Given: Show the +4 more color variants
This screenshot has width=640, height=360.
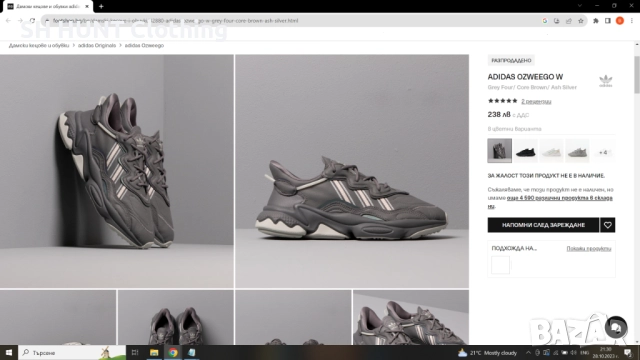Looking at the screenshot, I should (x=603, y=152).
